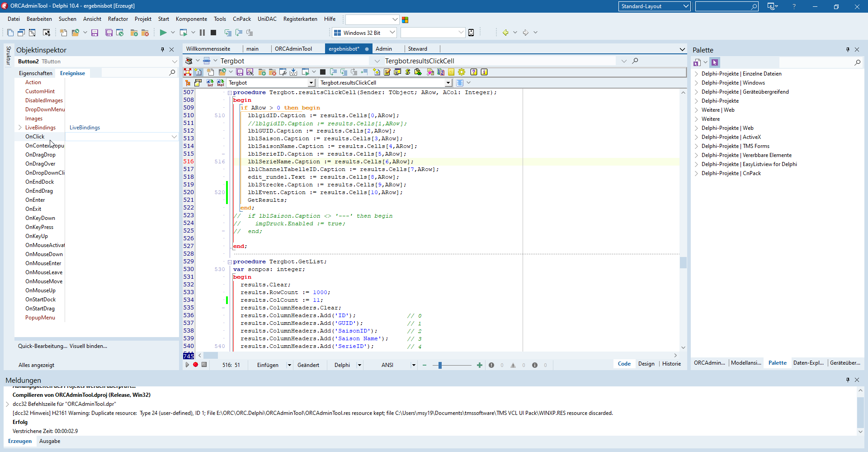The image size is (868, 452).
Task: Click the OnClick event value field
Action: [x=118, y=137]
